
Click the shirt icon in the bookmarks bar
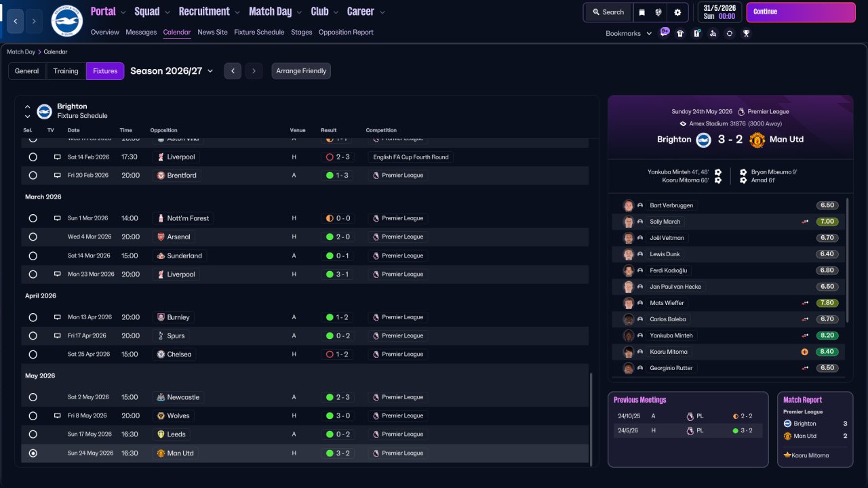tap(680, 33)
